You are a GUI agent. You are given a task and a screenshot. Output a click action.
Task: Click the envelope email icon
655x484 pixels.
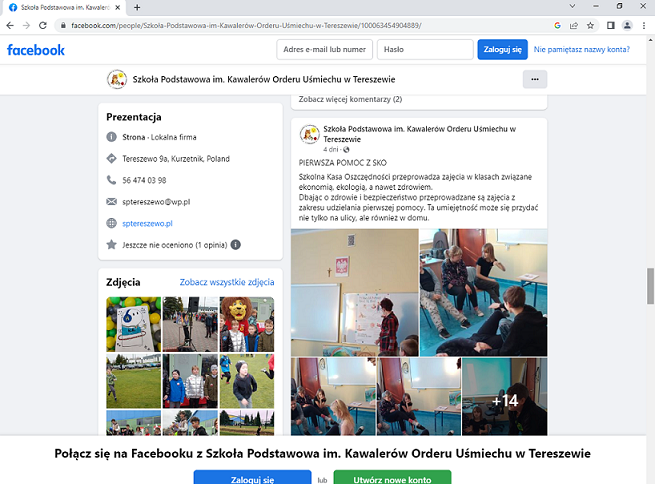112,202
